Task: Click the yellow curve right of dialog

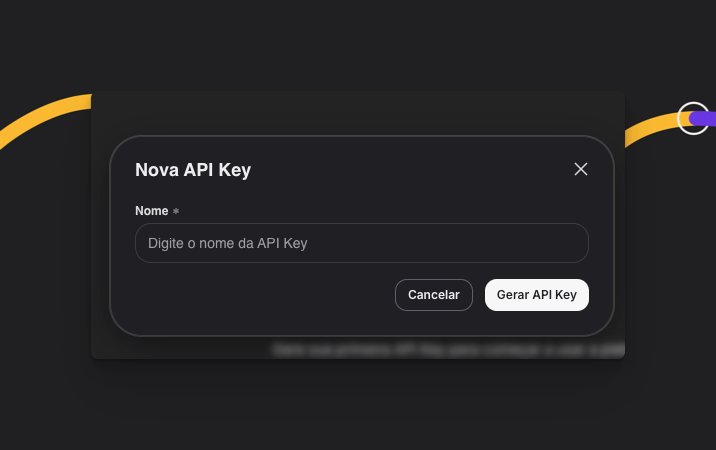Action: pos(650,127)
